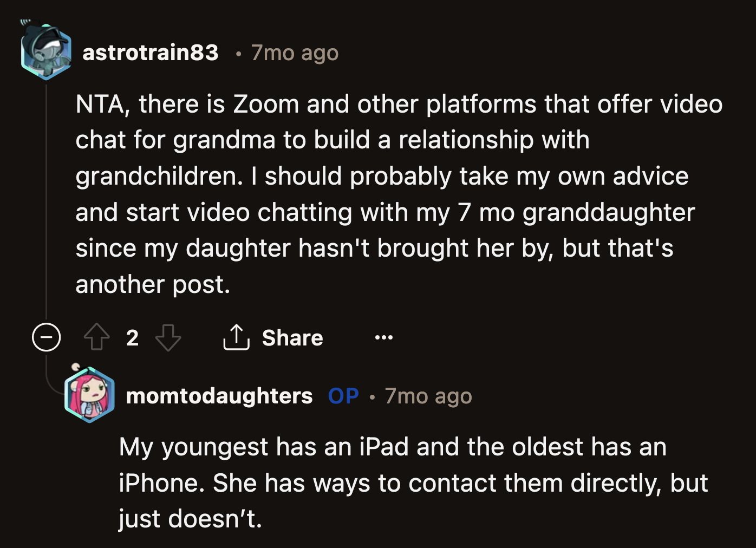756x548 pixels.
Task: Click the 7mo ago timestamp on the OP reply
Action: [x=428, y=396]
